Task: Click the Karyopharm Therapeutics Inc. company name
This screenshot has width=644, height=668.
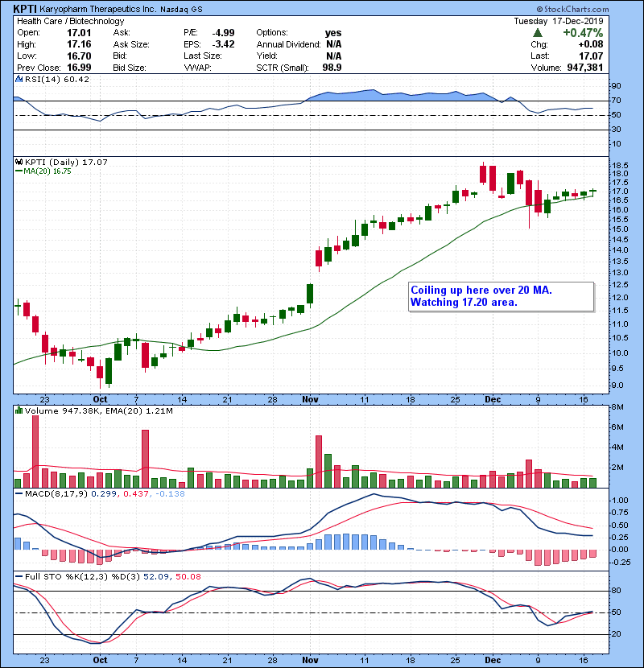Action: [98, 9]
